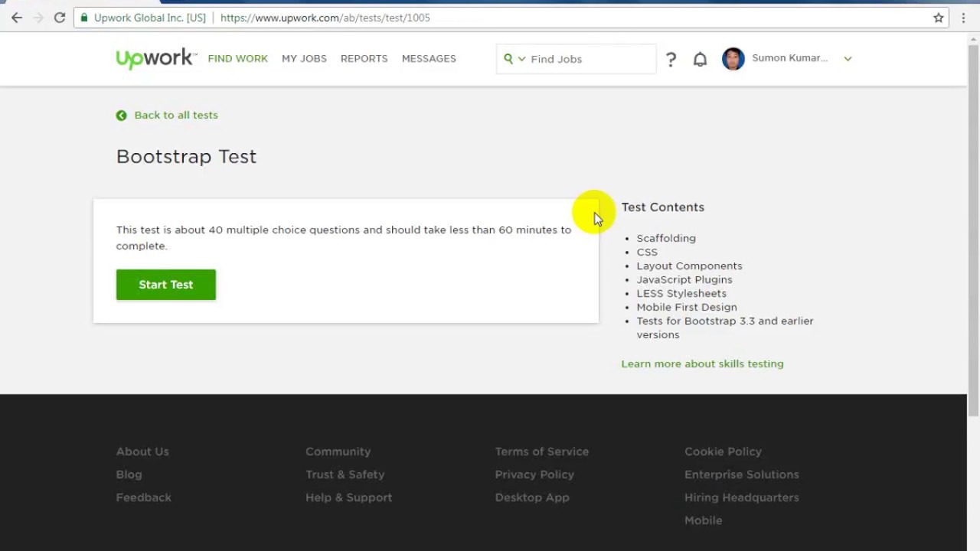Open help question mark icon
980x551 pixels.
pos(671,59)
